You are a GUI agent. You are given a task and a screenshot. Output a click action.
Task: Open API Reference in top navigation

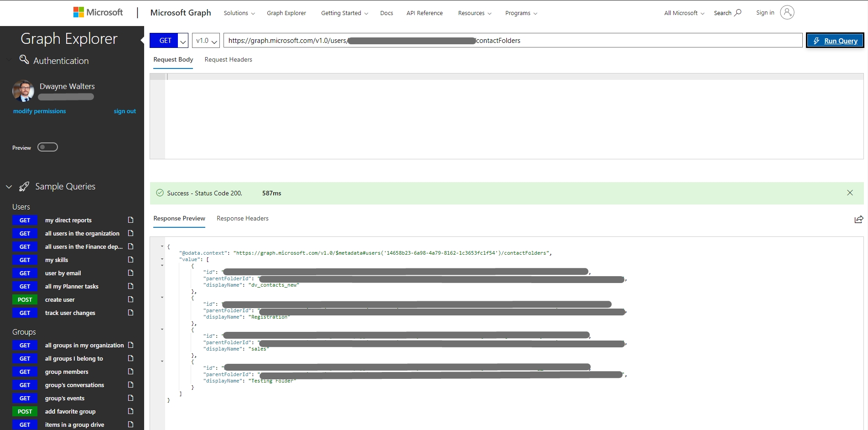(x=425, y=13)
